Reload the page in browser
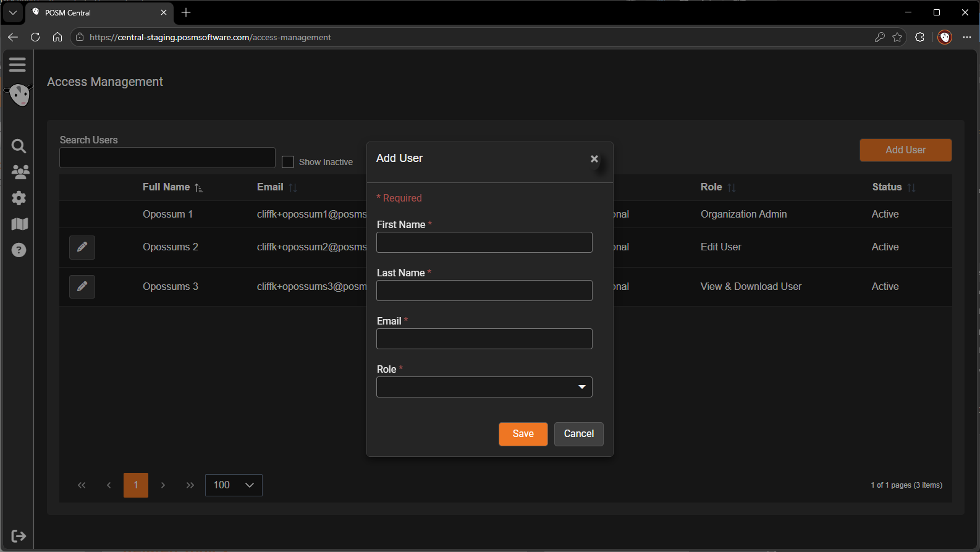Viewport: 980px width, 552px height. point(35,37)
